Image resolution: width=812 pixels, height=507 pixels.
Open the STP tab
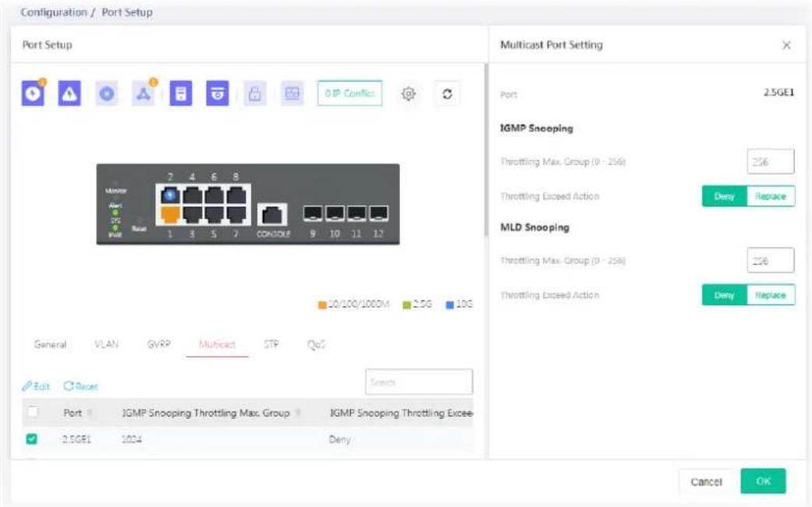click(x=271, y=344)
